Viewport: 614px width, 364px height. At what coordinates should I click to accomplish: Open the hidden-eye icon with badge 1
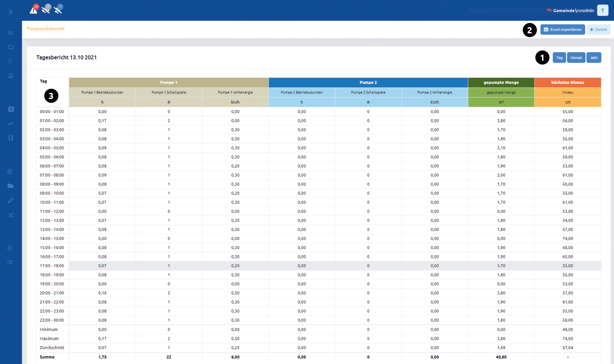pyautogui.click(x=46, y=9)
